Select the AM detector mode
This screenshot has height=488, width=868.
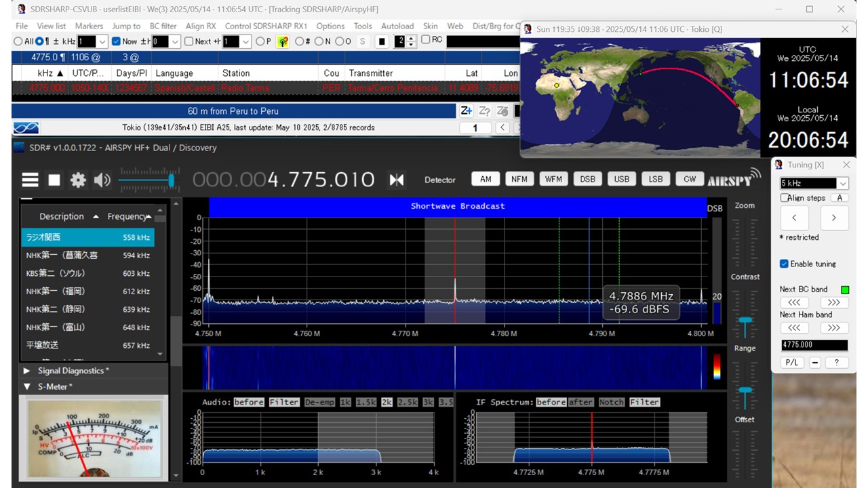click(486, 179)
